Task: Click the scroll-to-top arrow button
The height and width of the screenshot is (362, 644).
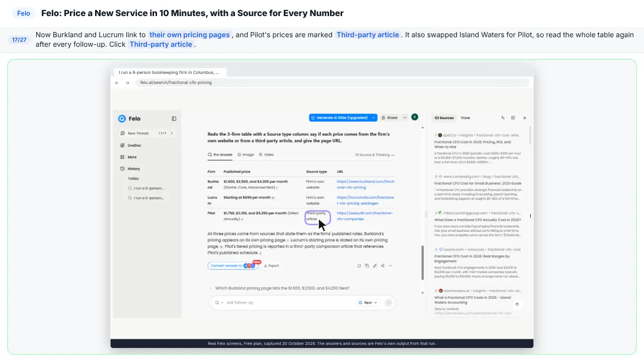Action: coord(517,305)
